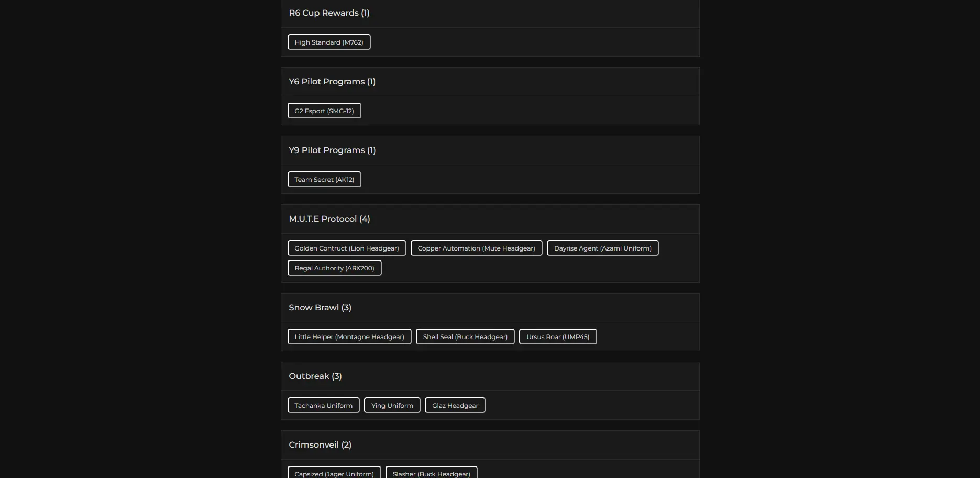980x478 pixels.
Task: Select Little Helper (Montagne Headgear)
Action: [349, 337]
